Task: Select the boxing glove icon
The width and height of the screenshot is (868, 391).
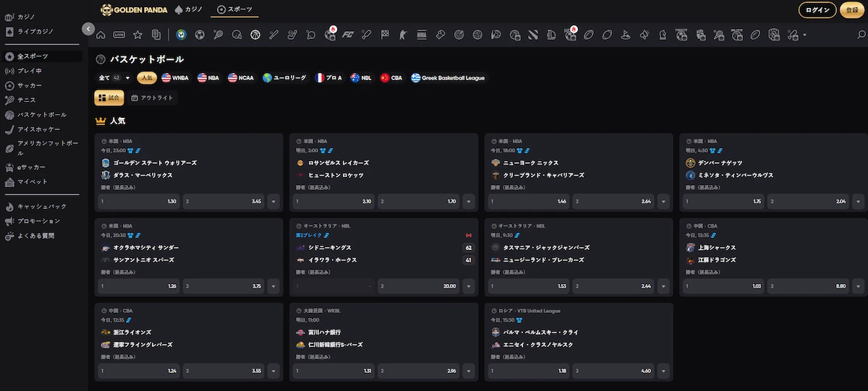Action: coord(441,35)
